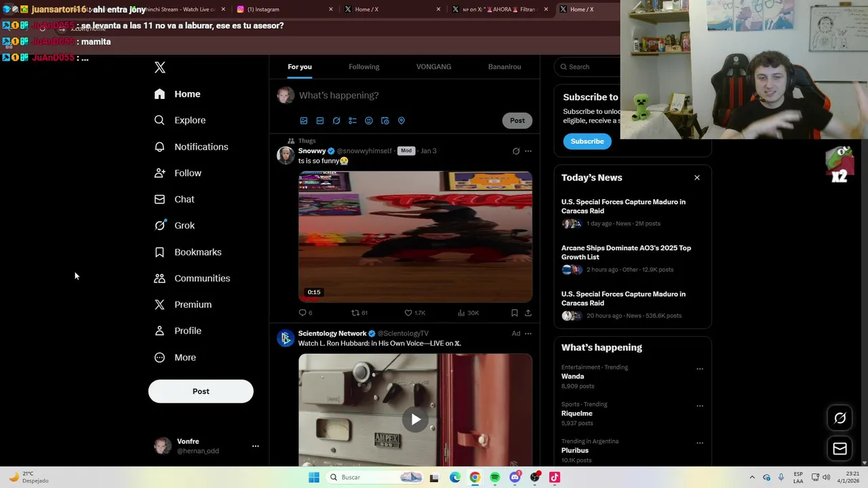
Task: Open the emoji picker in composer
Action: coord(369,121)
